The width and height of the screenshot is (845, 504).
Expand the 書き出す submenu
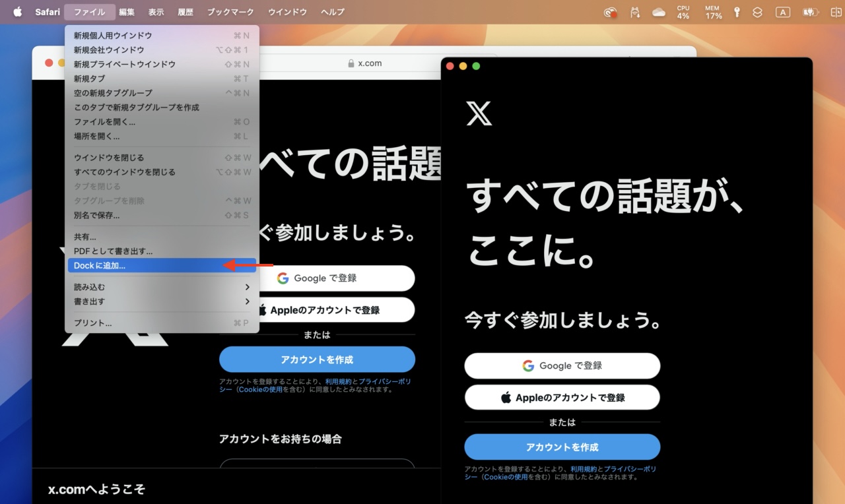tap(162, 301)
